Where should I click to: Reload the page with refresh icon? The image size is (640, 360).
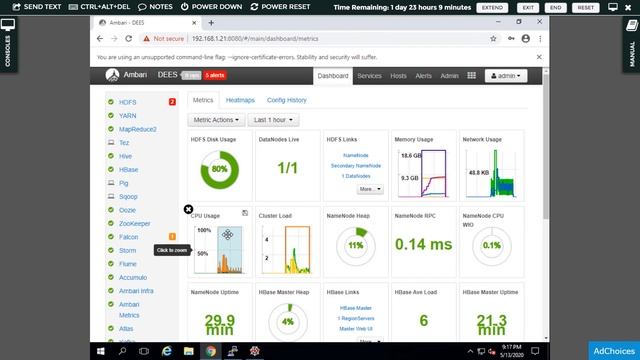129,38
